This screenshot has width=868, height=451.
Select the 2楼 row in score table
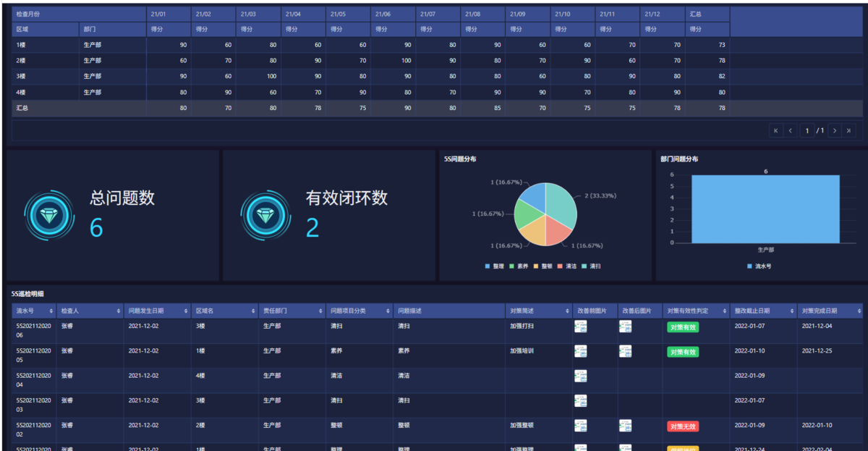438,61
